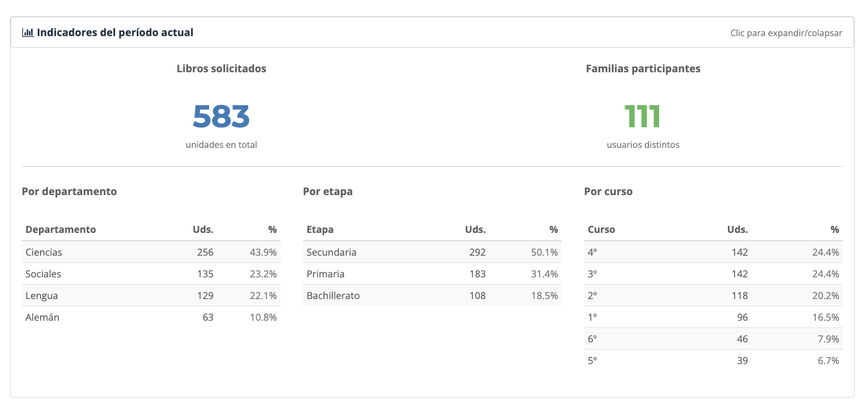This screenshot has width=868, height=408.
Task: Click the Lengua department row
Action: point(151,295)
